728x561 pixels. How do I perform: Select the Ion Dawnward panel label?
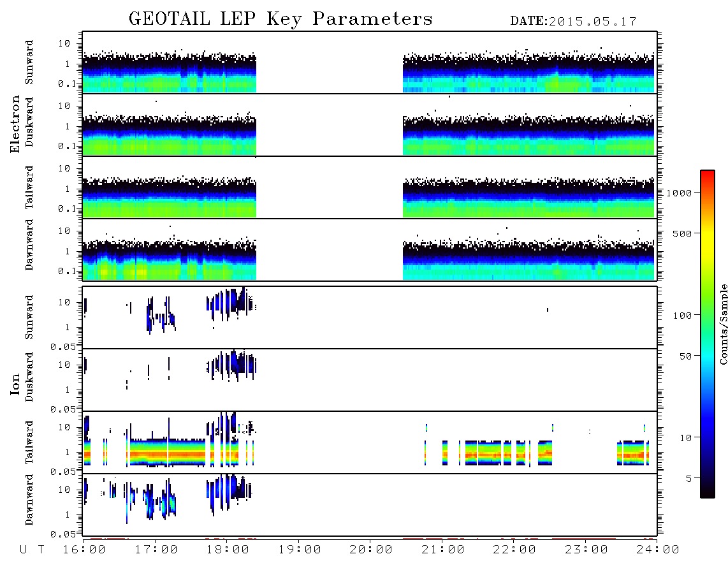click(x=29, y=500)
